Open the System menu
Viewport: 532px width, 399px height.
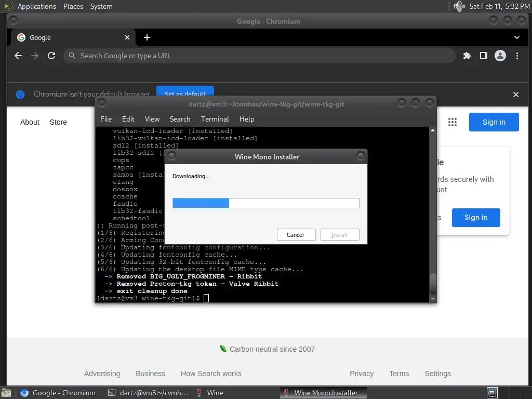tap(101, 6)
